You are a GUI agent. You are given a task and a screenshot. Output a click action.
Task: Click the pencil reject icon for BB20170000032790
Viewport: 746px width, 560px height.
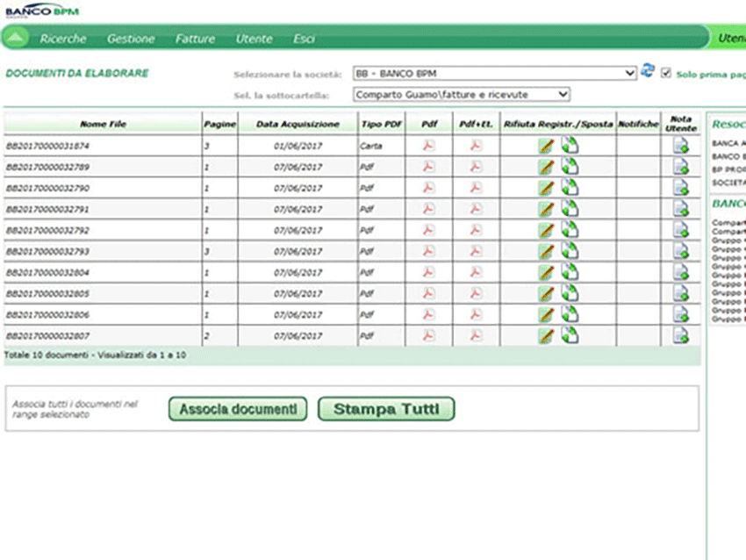(546, 188)
